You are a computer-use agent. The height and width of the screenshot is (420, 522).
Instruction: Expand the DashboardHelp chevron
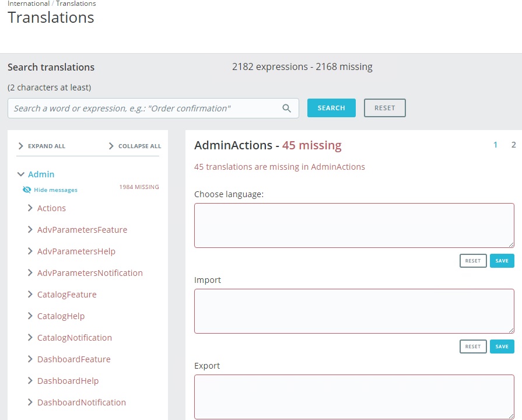(30, 381)
